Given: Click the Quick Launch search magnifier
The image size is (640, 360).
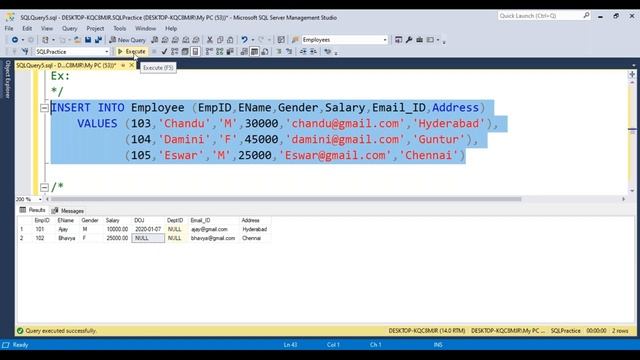Looking at the screenshot, I should 586,16.
